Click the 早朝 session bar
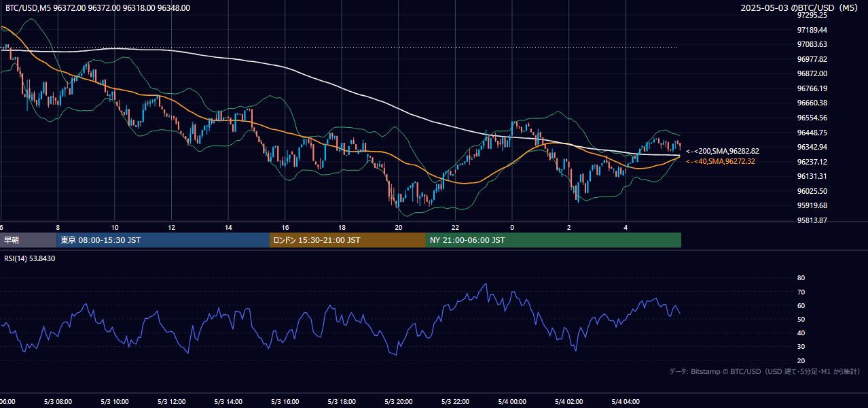 29,240
